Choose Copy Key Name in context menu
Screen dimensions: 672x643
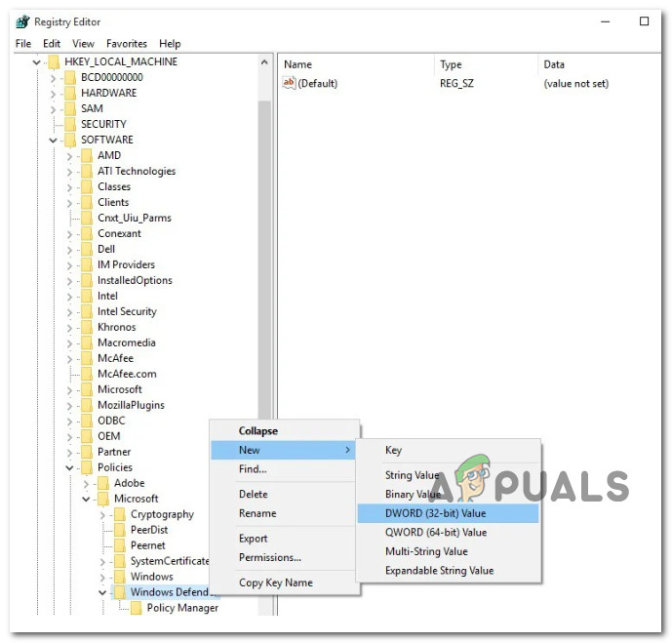point(283,583)
